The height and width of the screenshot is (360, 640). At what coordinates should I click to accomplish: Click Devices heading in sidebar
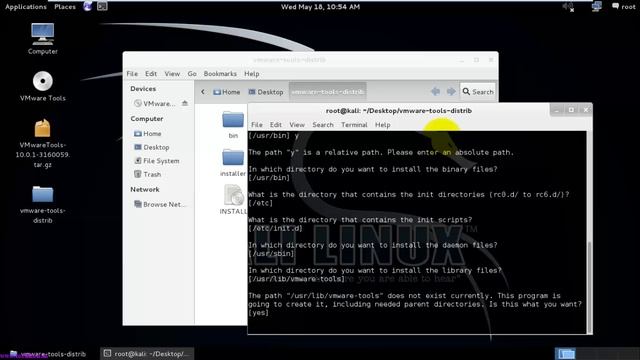tap(143, 89)
